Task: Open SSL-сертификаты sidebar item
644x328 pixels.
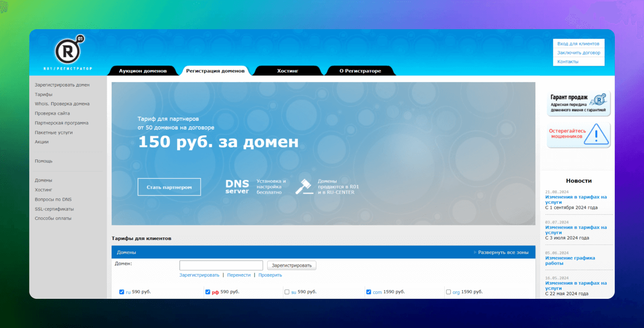Action: [54, 209]
